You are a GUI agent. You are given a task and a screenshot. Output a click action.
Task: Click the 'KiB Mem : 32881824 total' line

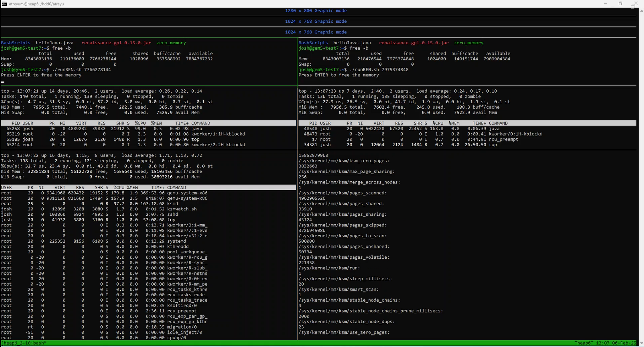tap(101, 171)
